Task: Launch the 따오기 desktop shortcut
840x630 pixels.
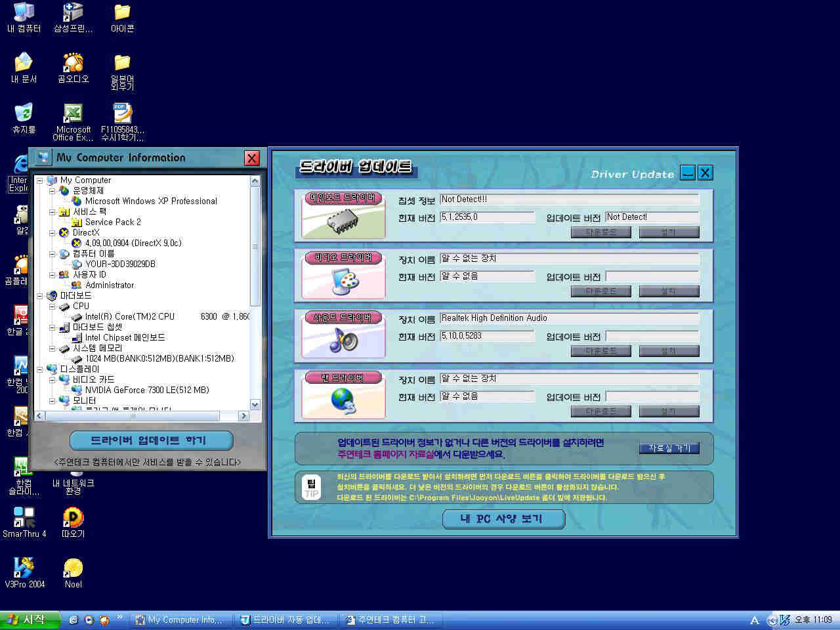Action: point(73,522)
